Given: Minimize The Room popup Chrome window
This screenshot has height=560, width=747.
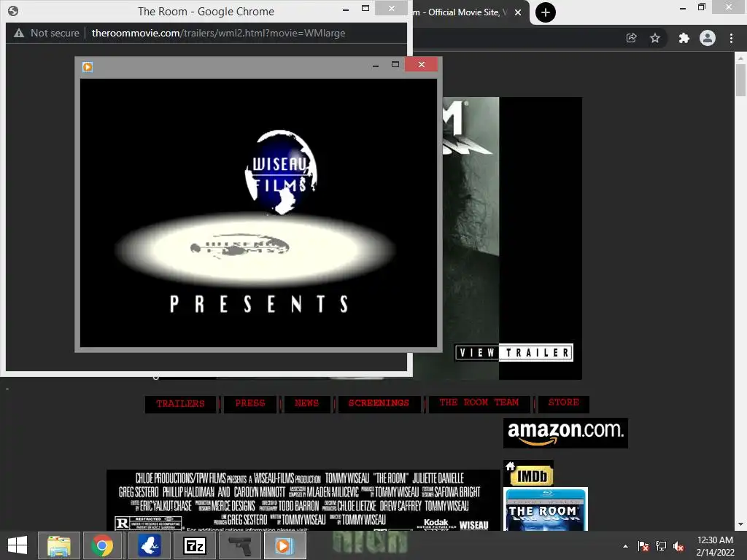Looking at the screenshot, I should point(346,9).
